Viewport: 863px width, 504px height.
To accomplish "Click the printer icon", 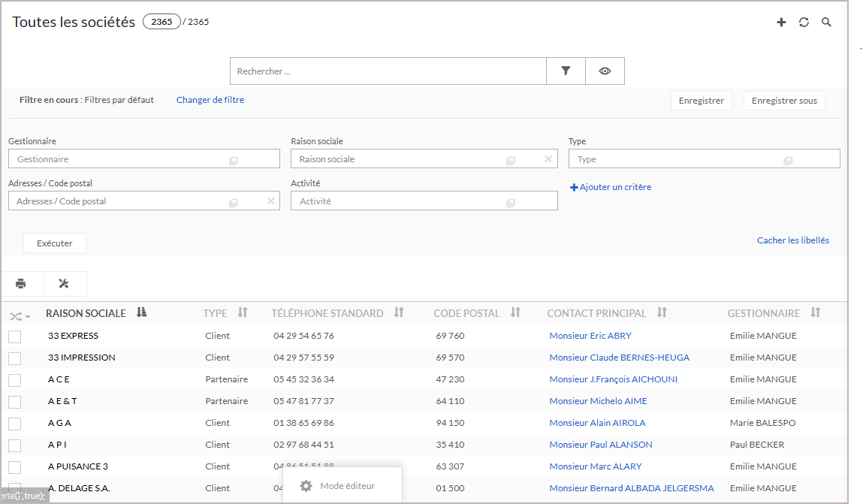I will [x=21, y=284].
